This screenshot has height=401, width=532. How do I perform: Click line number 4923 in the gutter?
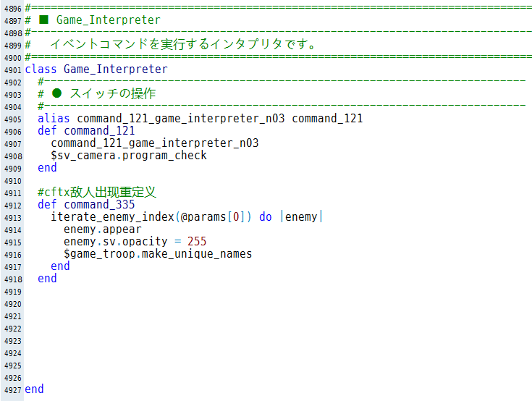click(12, 342)
